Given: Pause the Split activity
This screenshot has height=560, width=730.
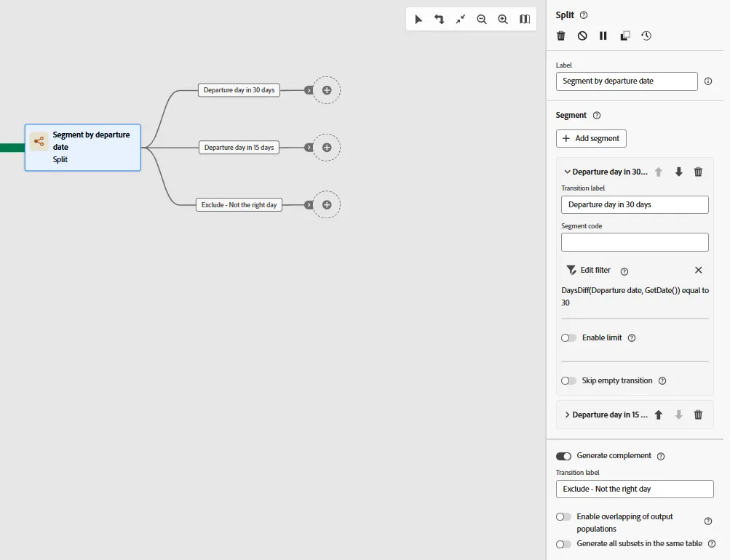Looking at the screenshot, I should click(x=603, y=36).
